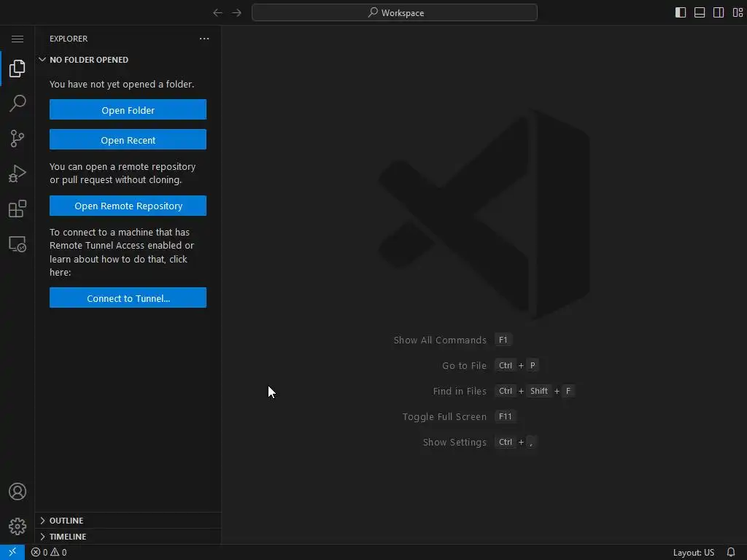Image resolution: width=747 pixels, height=560 pixels.
Task: Open the Customize Layout control
Action: pos(738,13)
